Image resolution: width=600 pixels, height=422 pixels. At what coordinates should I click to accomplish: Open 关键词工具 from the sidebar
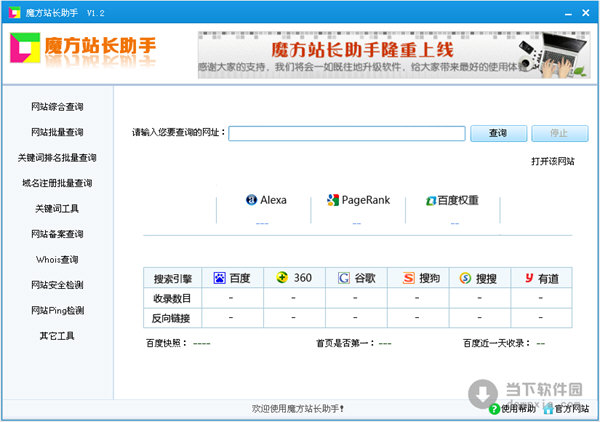57,209
